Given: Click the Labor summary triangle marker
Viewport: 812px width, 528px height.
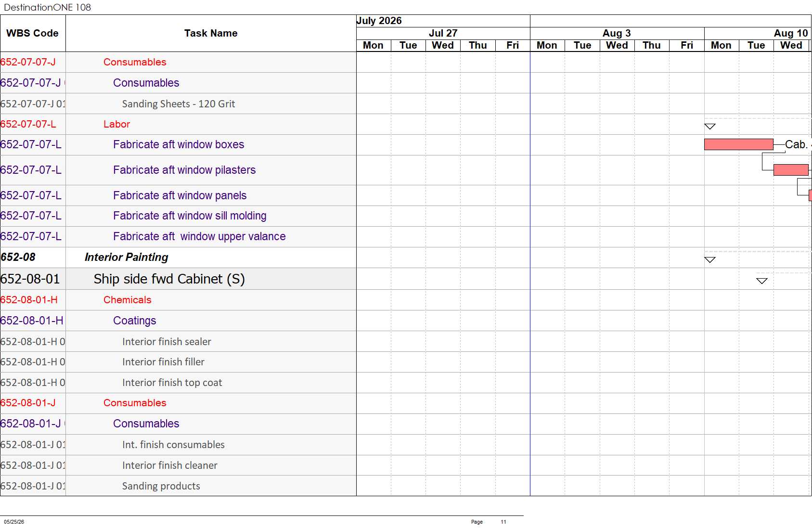Looking at the screenshot, I should click(710, 127).
